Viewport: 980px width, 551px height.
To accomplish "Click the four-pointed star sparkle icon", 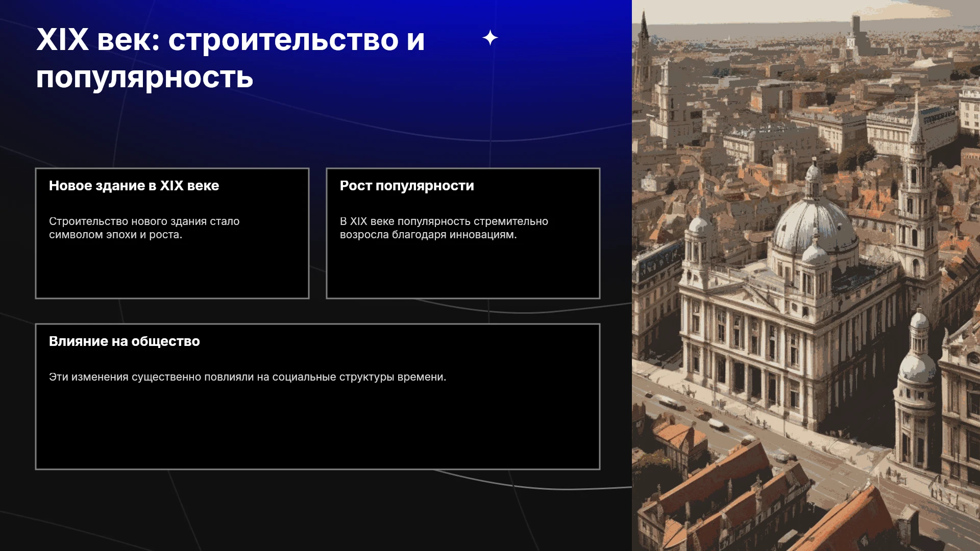I will (x=490, y=38).
